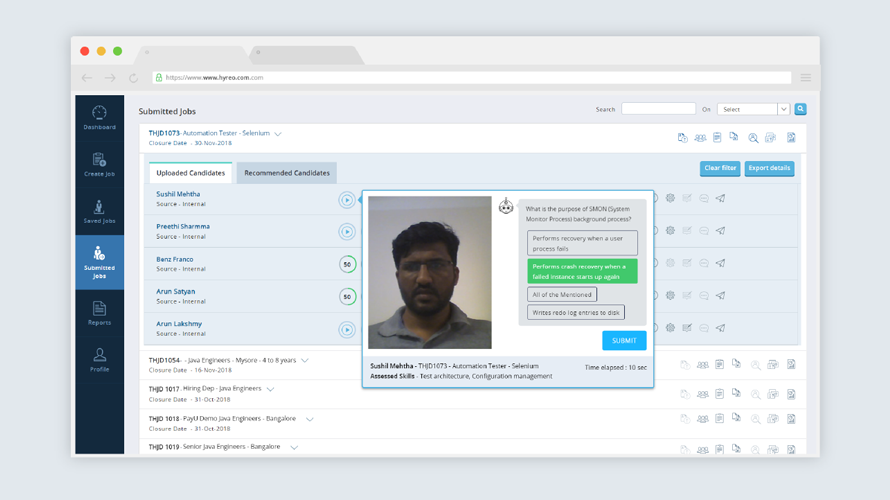Viewport: 890px width, 500px height.
Task: Select the Uploaded Candidates tab
Action: [x=190, y=173]
